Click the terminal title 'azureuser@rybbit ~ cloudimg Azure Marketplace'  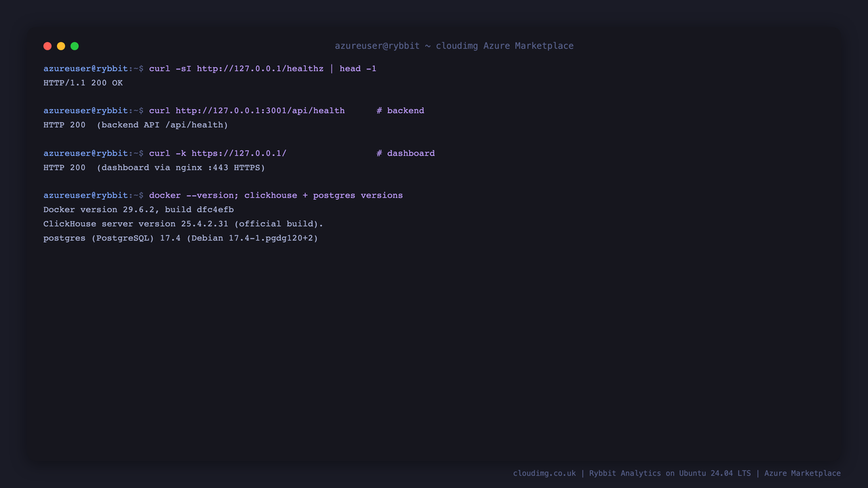coord(454,46)
